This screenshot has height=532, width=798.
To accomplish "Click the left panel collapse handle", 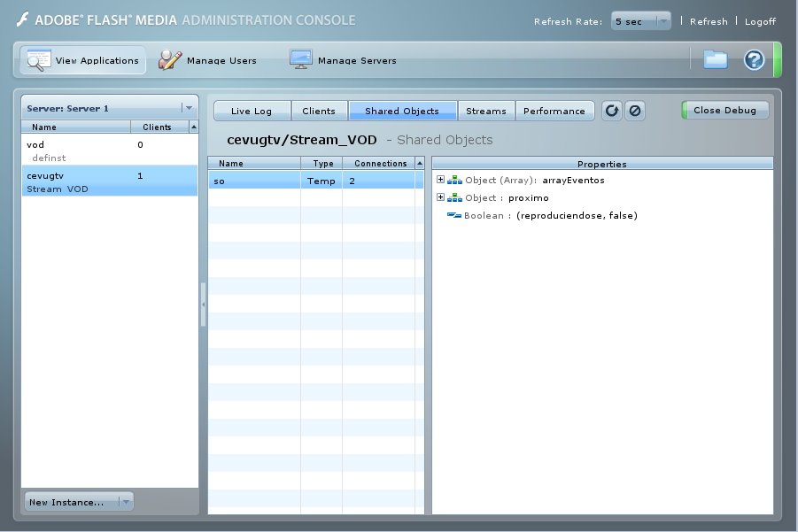I will (x=203, y=305).
